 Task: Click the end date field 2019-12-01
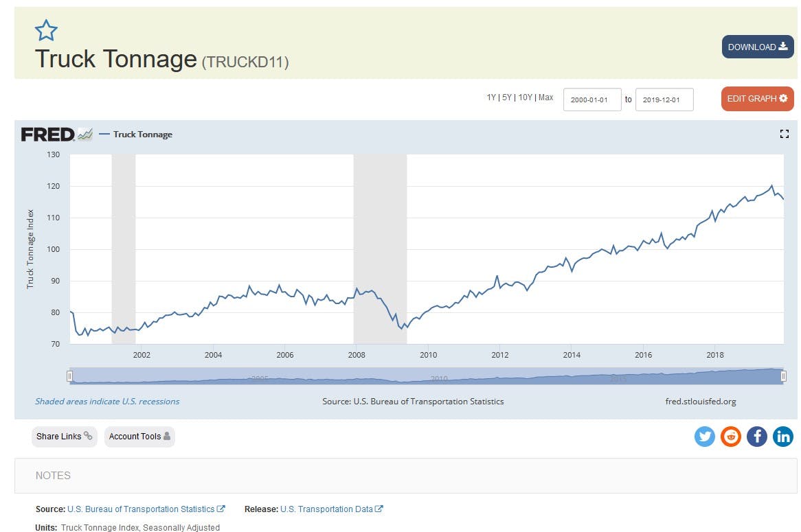click(x=664, y=100)
